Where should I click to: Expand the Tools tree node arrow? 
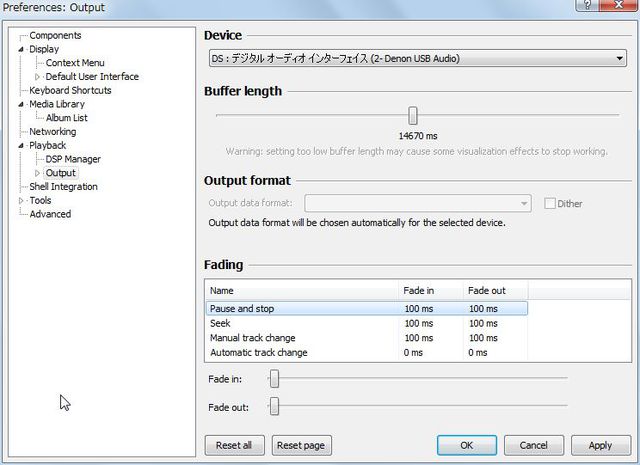point(21,200)
